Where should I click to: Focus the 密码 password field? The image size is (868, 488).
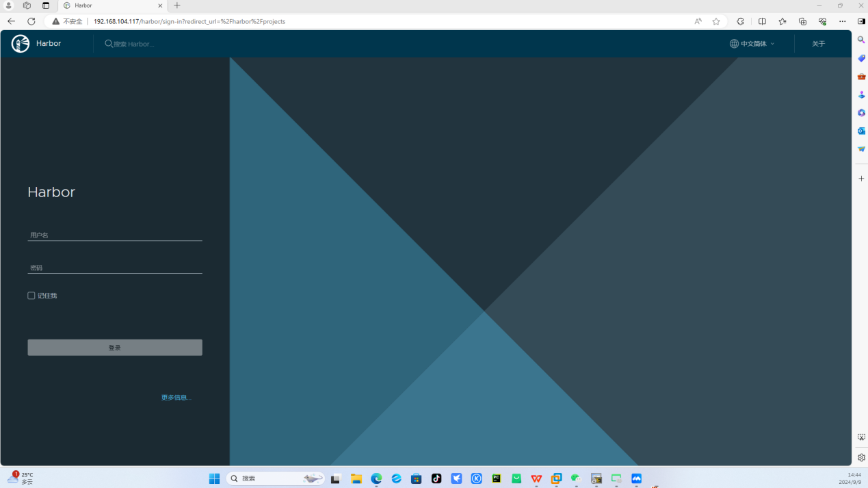click(x=115, y=268)
